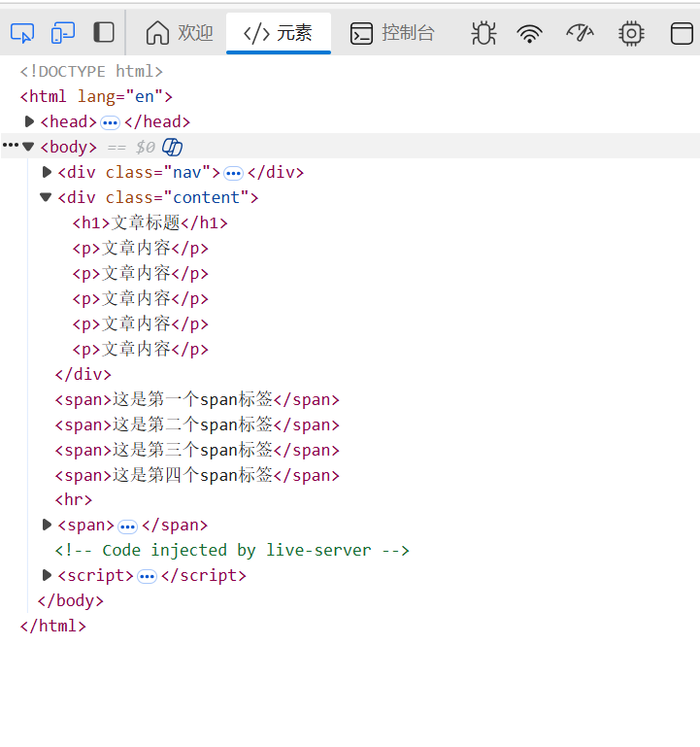Select the span 这是第一个span标签 row

[197, 399]
